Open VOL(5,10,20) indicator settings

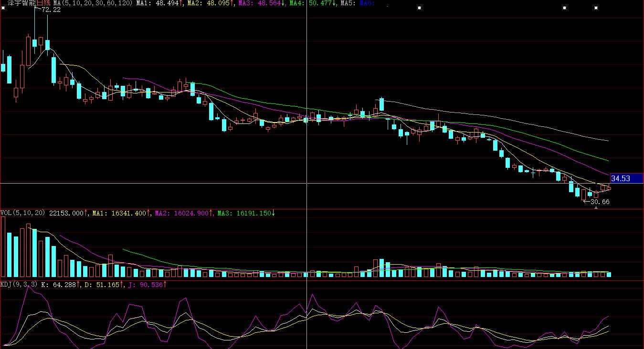coord(22,213)
